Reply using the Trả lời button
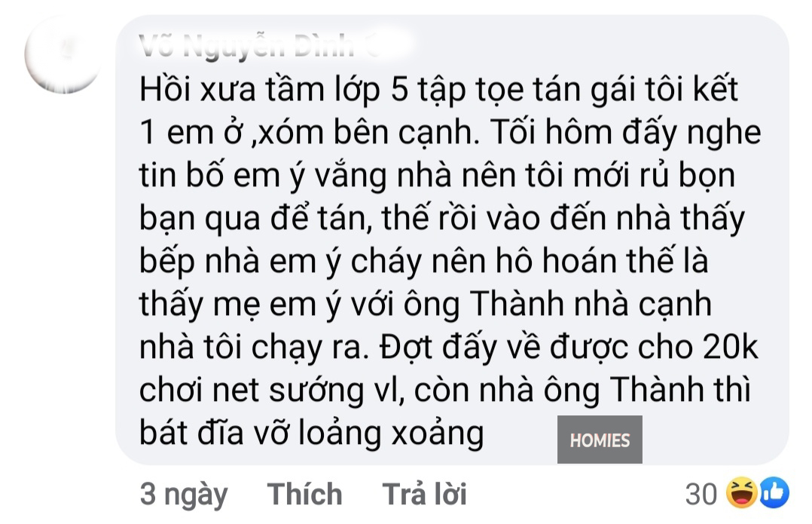The height and width of the screenshot is (524, 812). coord(424,494)
